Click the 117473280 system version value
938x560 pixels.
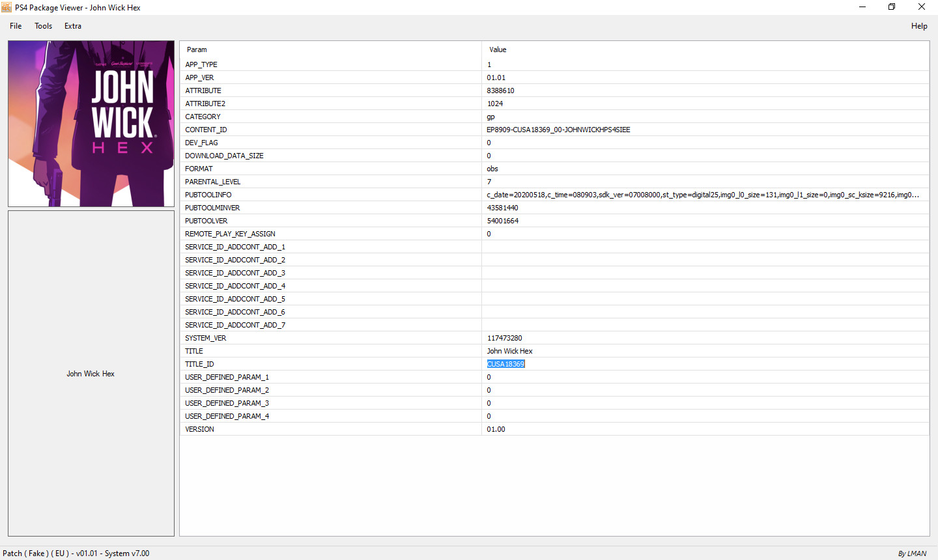click(x=504, y=338)
